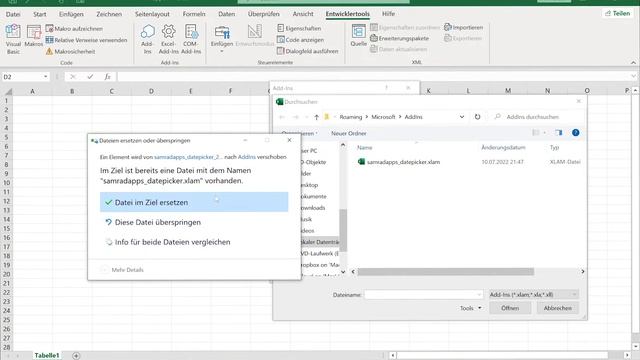This screenshot has width=640, height=360.
Task: Sort by Änderungsdatum column header
Action: [503, 147]
